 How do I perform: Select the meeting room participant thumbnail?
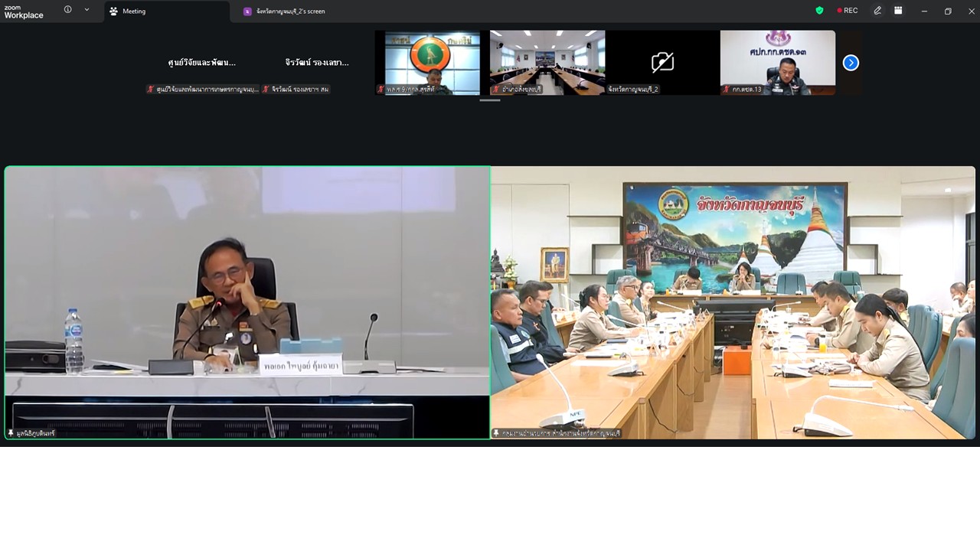[x=547, y=63]
